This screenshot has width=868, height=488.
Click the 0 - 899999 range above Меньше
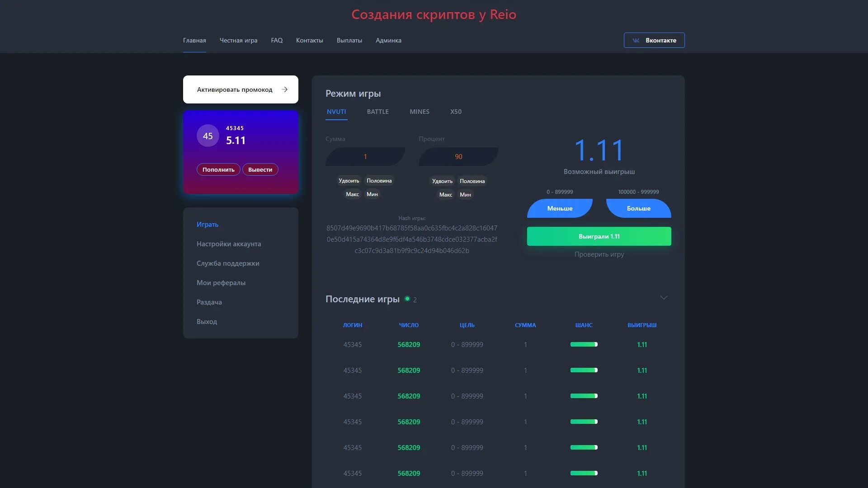(560, 192)
